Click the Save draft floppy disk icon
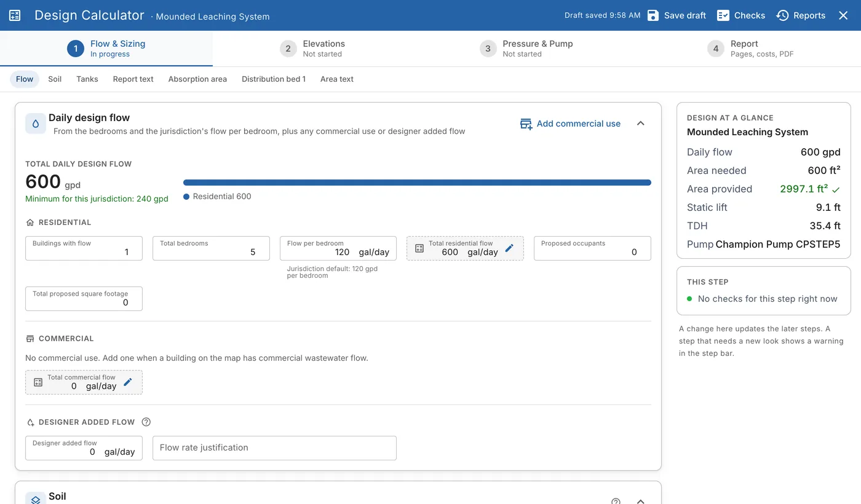Screen dimensions: 861x504 (x=653, y=15)
